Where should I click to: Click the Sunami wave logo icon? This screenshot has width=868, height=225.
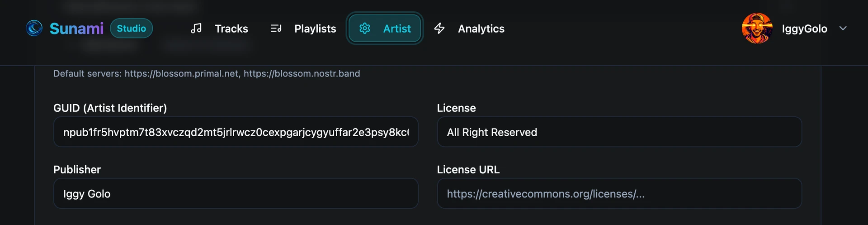click(x=34, y=28)
